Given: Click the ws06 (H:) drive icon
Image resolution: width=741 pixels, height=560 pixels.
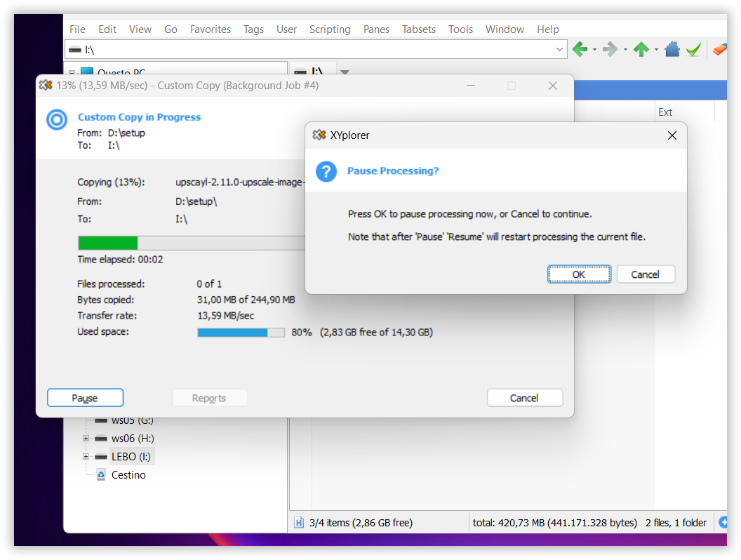Looking at the screenshot, I should click(x=100, y=439).
